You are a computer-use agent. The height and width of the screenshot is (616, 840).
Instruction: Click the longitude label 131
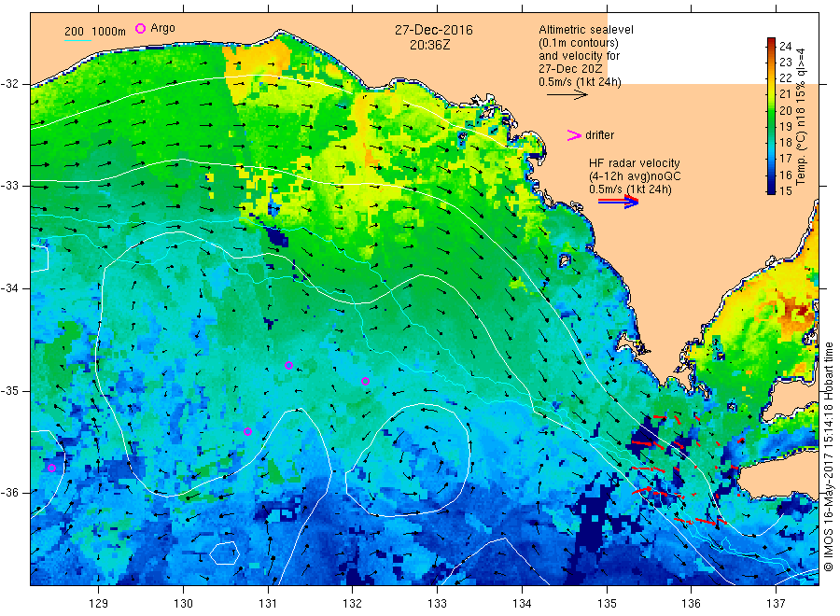click(268, 604)
